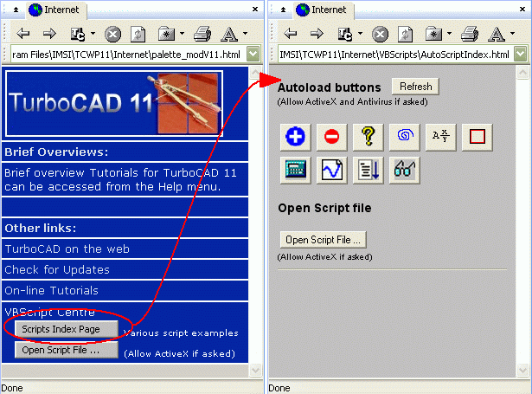Click Open Script File button in right pane
This screenshot has width=532, height=394.
[323, 240]
